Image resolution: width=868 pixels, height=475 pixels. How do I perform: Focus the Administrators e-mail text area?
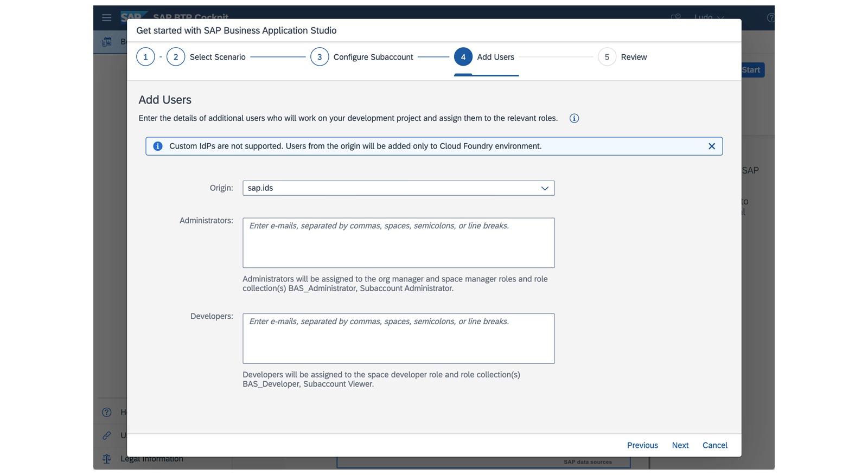coord(399,243)
